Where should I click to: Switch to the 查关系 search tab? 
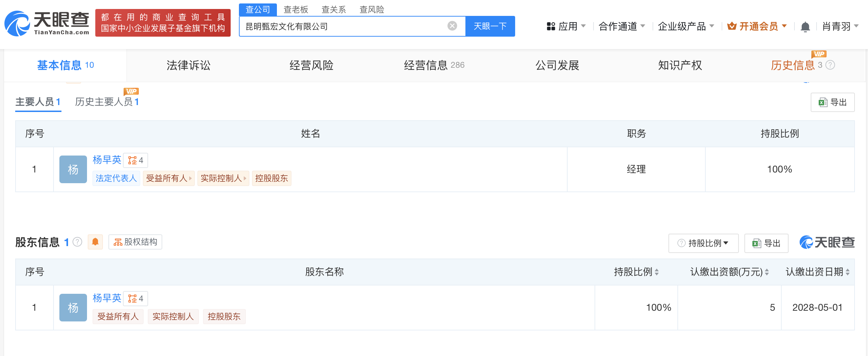[x=334, y=10]
